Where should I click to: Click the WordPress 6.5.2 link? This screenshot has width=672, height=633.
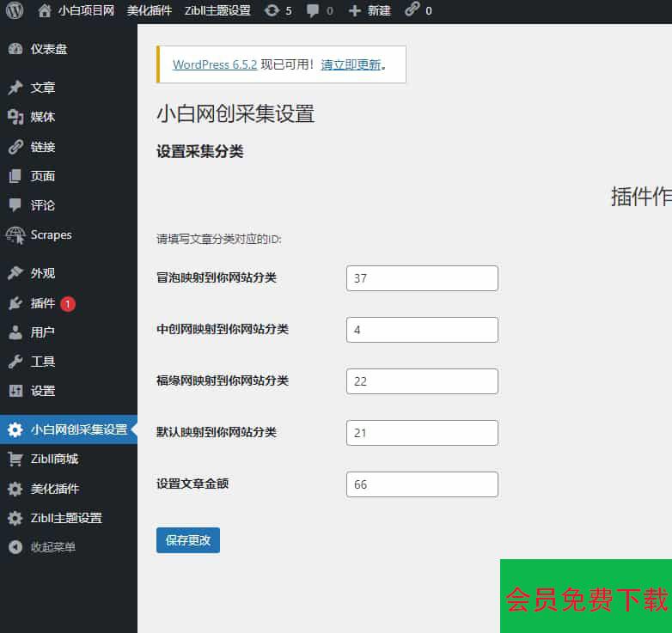(x=215, y=64)
